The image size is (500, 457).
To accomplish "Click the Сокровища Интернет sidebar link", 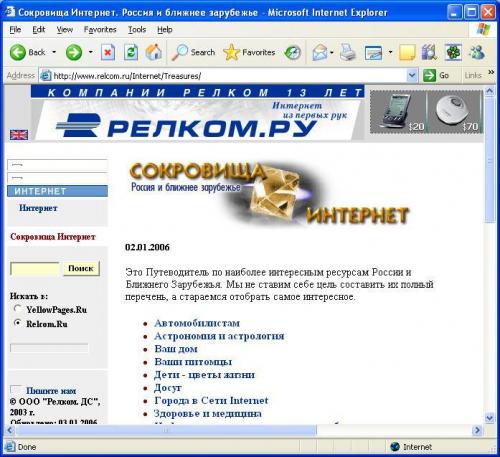I will pos(53,237).
